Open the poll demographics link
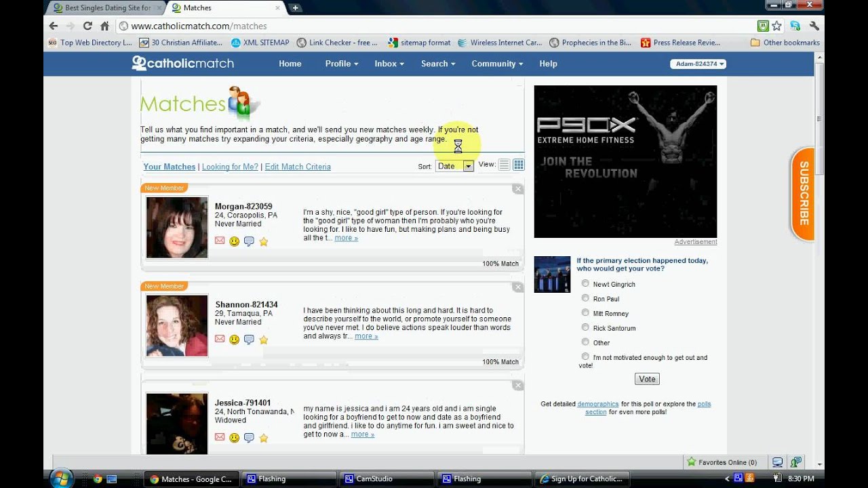The height and width of the screenshot is (488, 868). point(598,404)
